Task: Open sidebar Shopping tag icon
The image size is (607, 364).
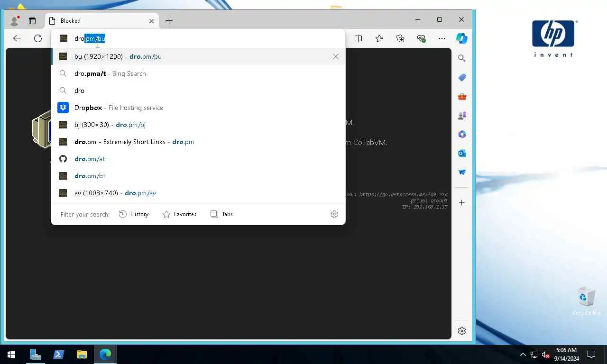Action: pos(462,77)
